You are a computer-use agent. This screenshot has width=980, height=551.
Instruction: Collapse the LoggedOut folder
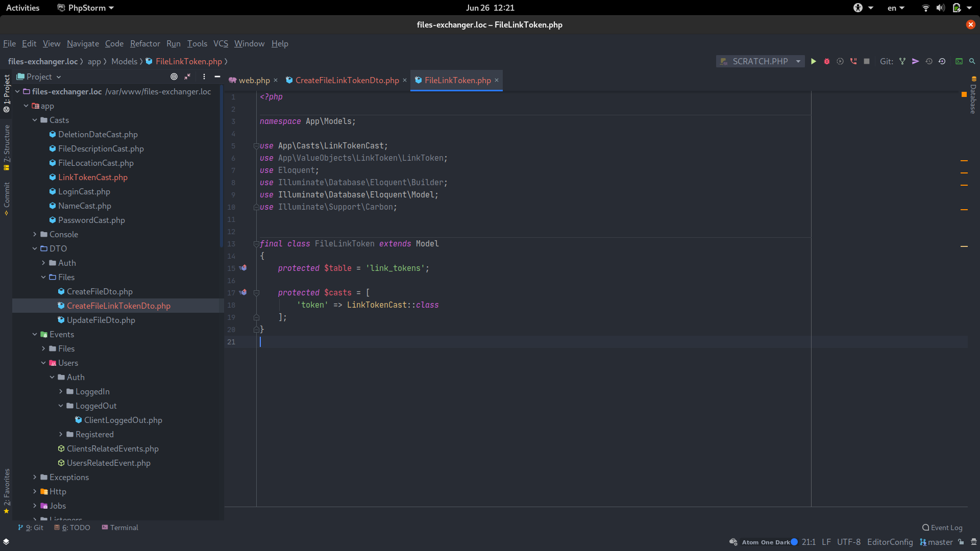(x=61, y=406)
